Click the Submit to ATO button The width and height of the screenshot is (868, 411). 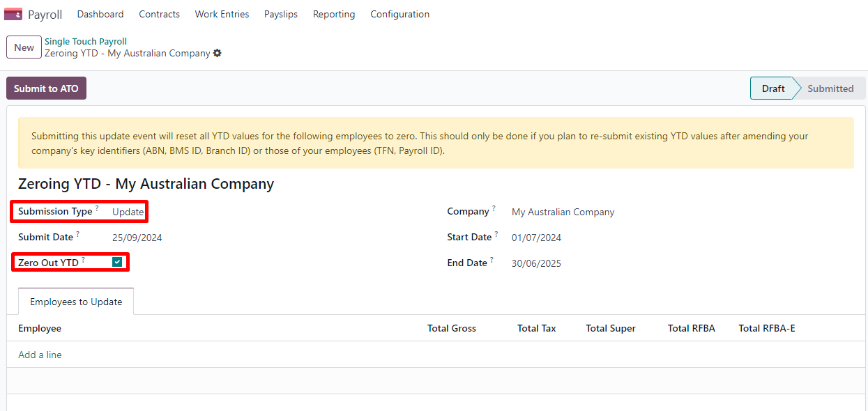coord(46,88)
